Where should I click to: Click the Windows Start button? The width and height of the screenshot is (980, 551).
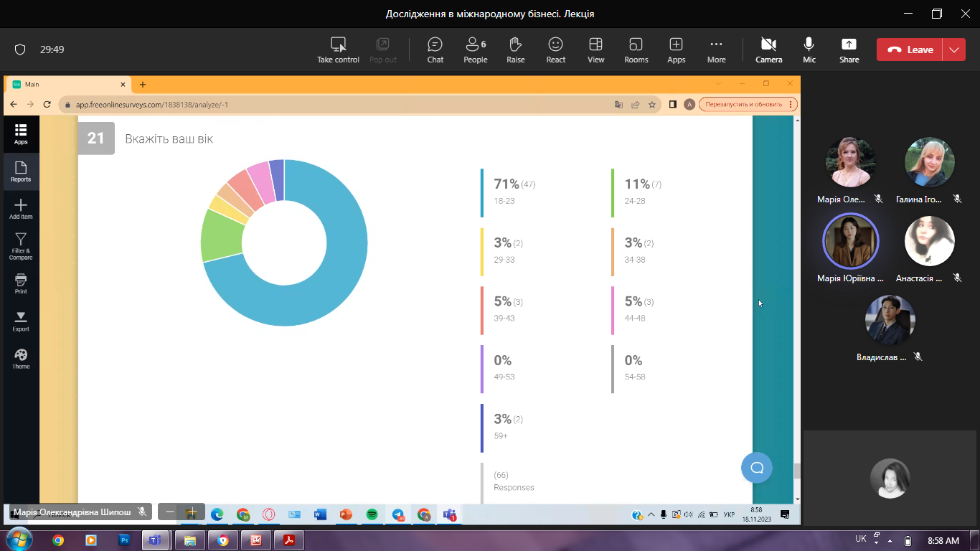click(x=17, y=540)
